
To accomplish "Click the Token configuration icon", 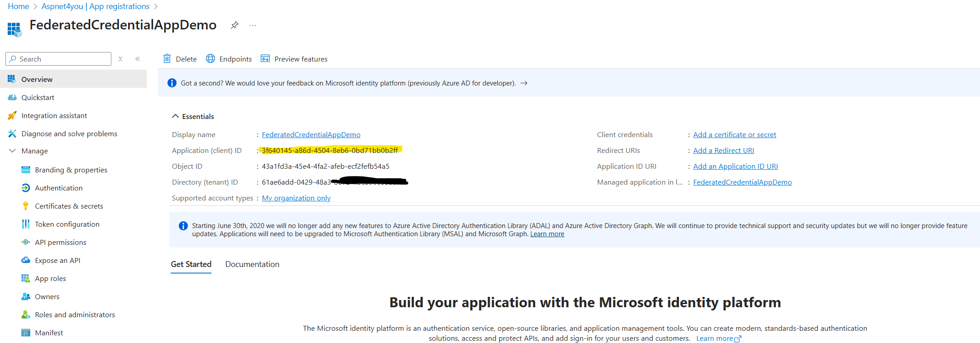I will pos(26,224).
